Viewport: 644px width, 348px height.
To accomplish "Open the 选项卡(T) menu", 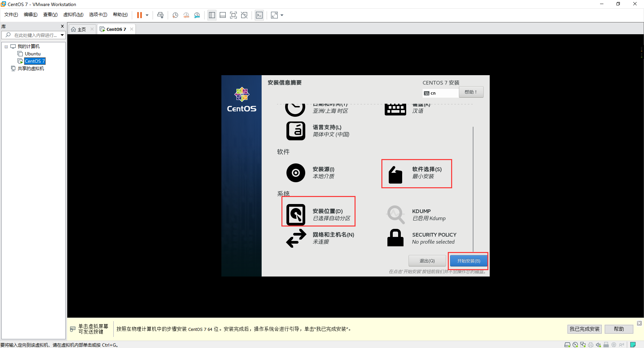I will (x=98, y=15).
